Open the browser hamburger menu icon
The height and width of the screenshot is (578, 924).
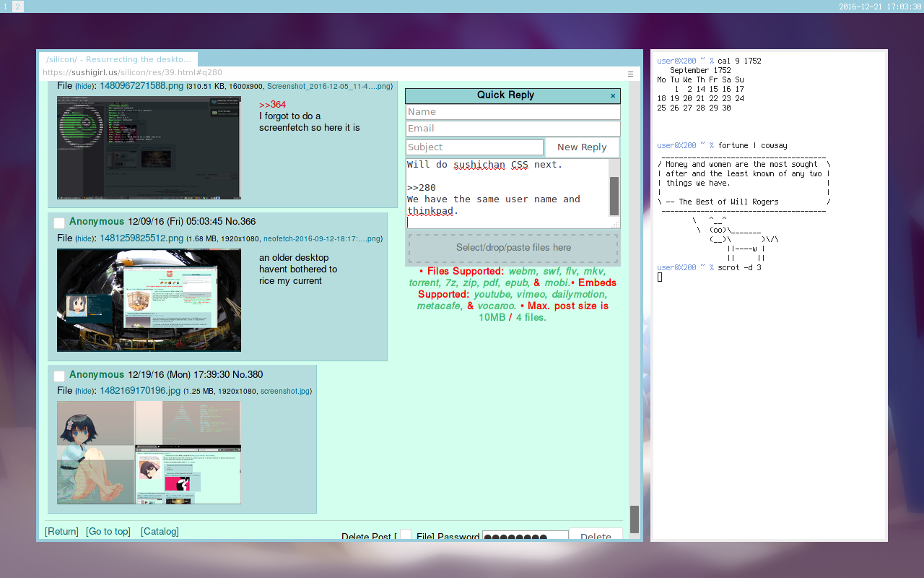coord(630,74)
